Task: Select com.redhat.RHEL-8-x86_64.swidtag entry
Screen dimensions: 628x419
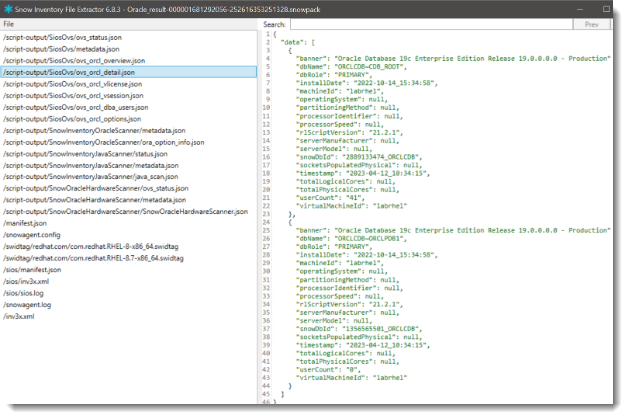Action: point(91,246)
